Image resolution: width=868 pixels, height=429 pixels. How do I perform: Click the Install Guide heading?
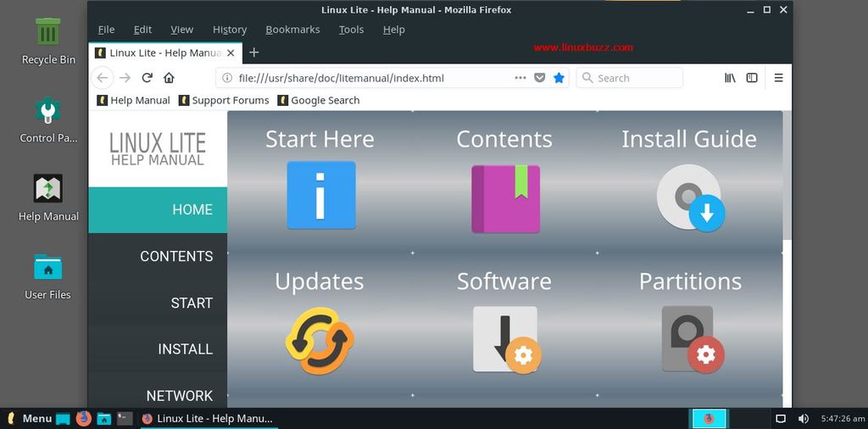pos(689,139)
